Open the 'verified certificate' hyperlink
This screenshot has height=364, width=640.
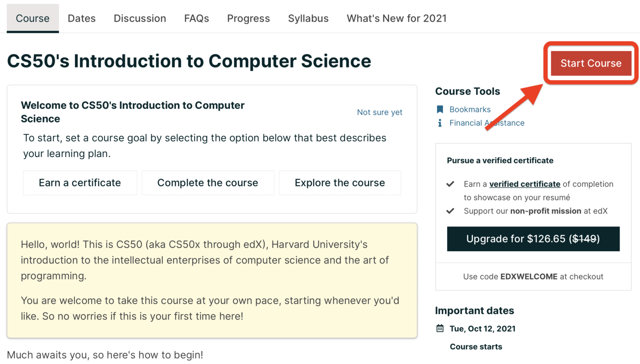coord(525,184)
